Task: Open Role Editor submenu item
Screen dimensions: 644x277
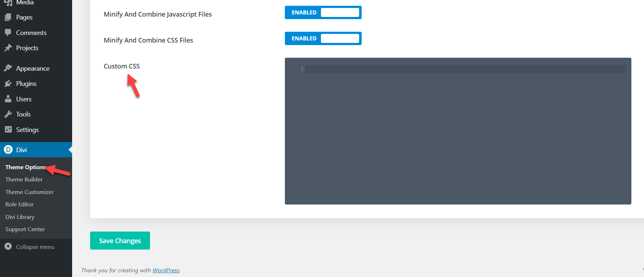Action: 19,204
